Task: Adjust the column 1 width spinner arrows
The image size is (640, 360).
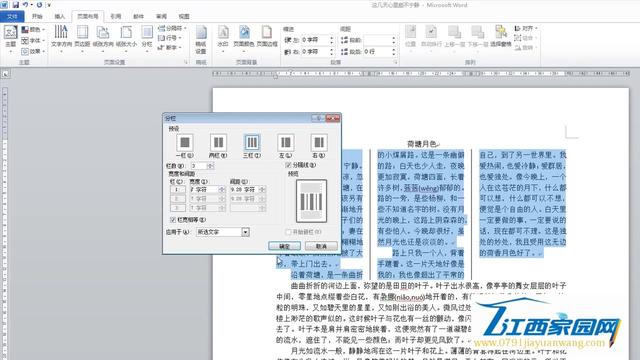Action: click(222, 190)
